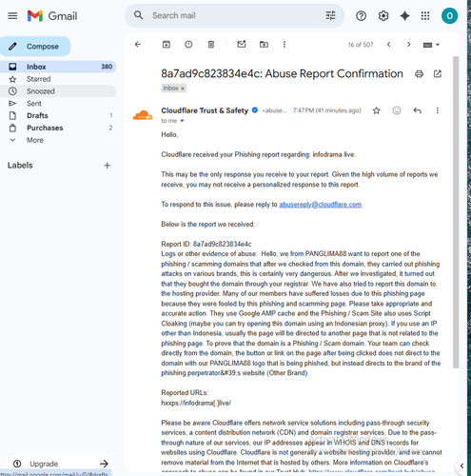The height and width of the screenshot is (476, 471).
Task: Go back to inbox arrow
Action: (138, 45)
